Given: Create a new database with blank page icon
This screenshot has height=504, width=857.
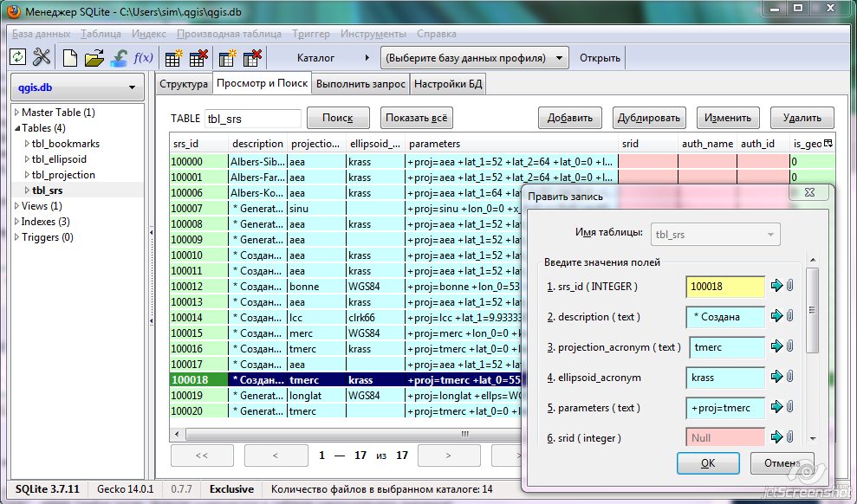Looking at the screenshot, I should [70, 57].
